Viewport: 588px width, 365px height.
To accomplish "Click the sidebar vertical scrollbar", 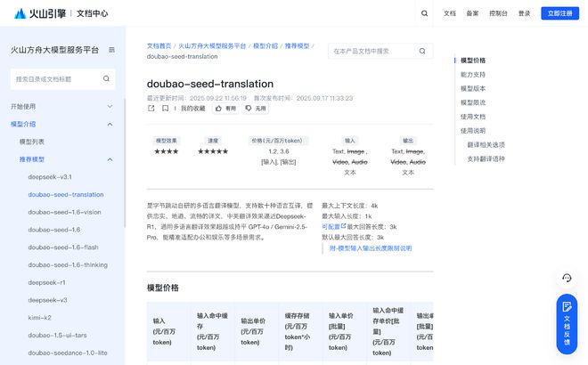I will tap(125, 163).
